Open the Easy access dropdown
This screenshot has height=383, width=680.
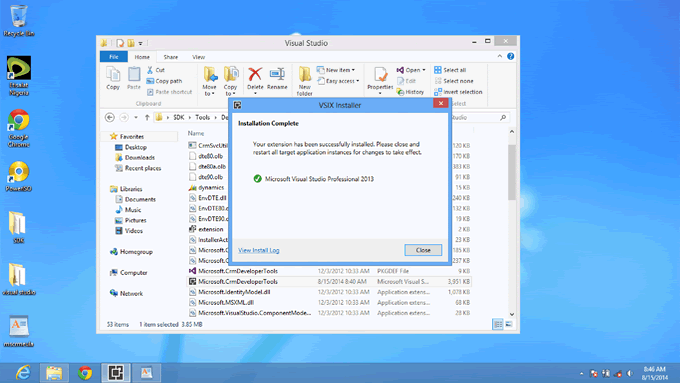pos(339,81)
